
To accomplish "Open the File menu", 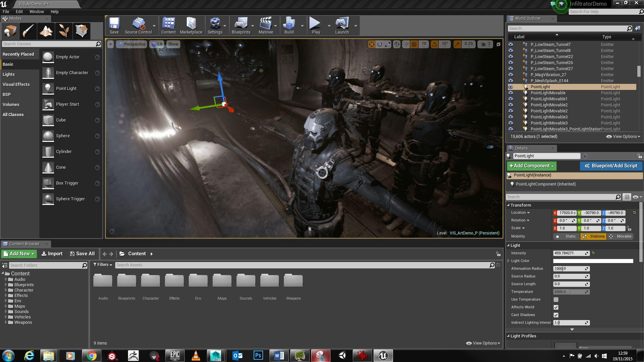I will 6,11.
